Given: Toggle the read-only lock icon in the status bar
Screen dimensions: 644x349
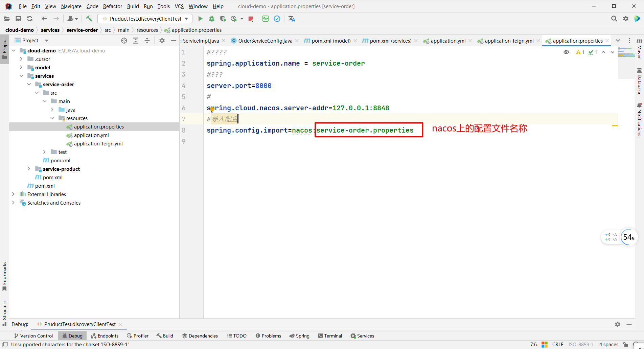Looking at the screenshot, I should (x=626, y=345).
